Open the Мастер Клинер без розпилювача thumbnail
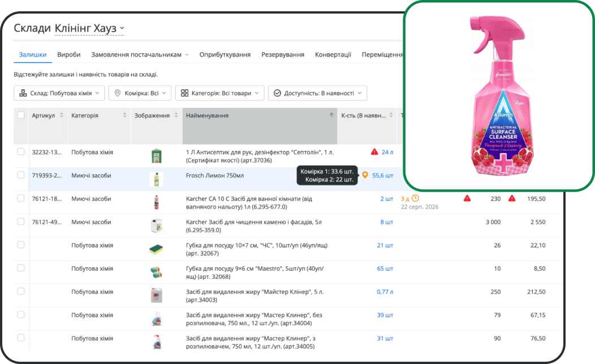The width and height of the screenshot is (595, 364). (157, 319)
